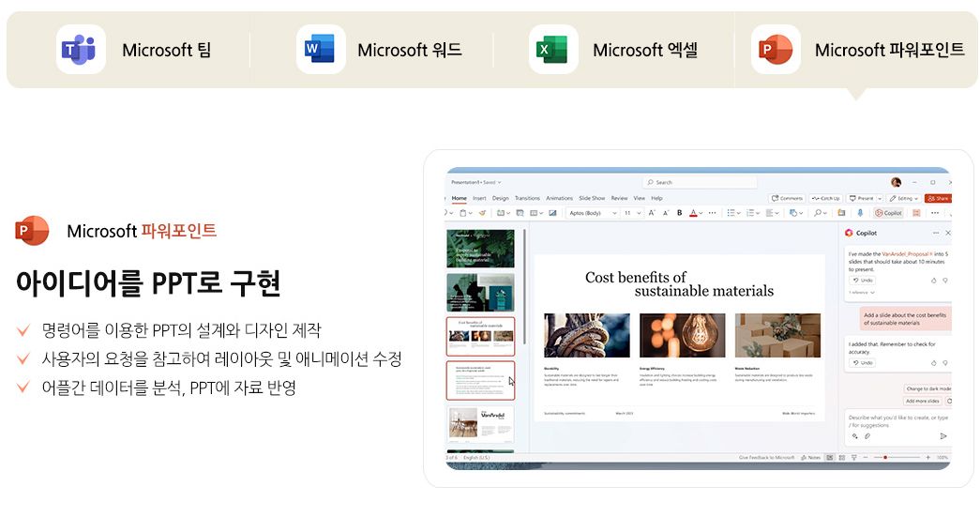The image size is (980, 517).
Task: Select the second slide thumbnail
Action: pos(480,292)
